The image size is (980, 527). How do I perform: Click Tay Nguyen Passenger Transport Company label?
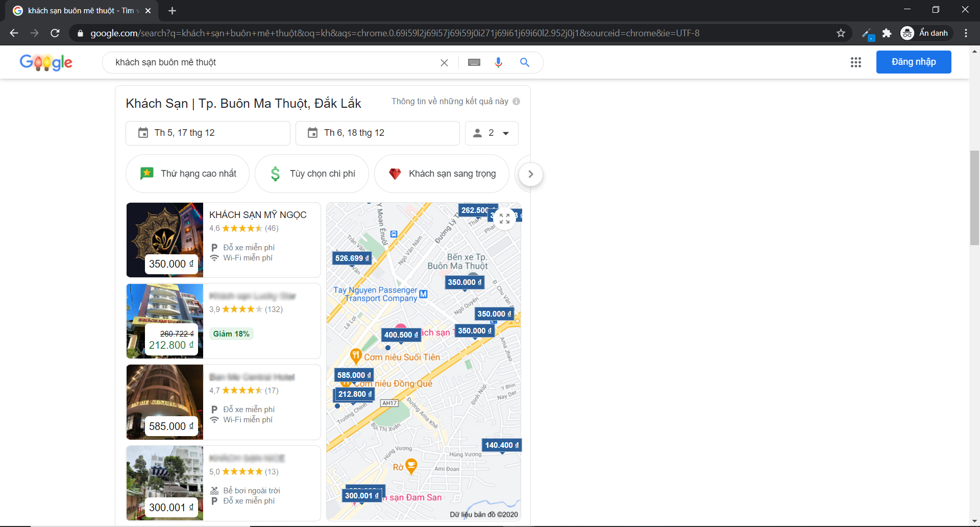pyautogui.click(x=375, y=294)
